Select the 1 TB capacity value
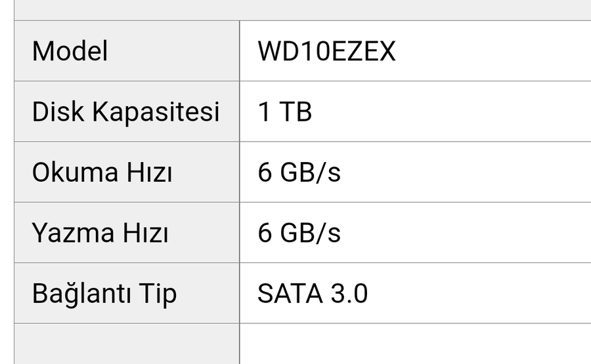 (284, 111)
